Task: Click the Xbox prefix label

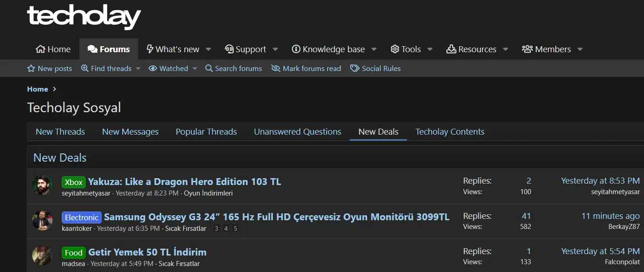Action: 74,182
